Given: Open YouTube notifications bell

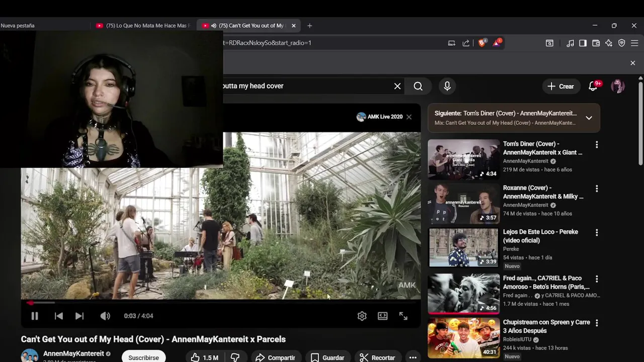Looking at the screenshot, I should [x=593, y=86].
